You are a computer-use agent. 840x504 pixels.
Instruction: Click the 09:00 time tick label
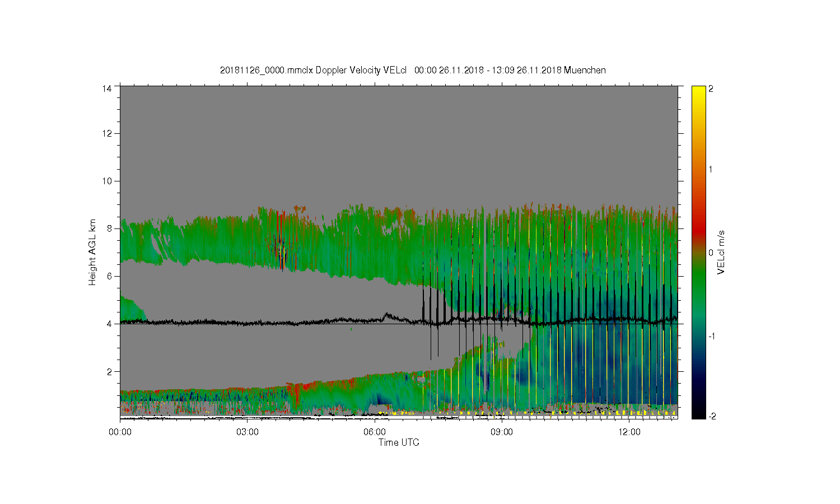pyautogui.click(x=502, y=432)
